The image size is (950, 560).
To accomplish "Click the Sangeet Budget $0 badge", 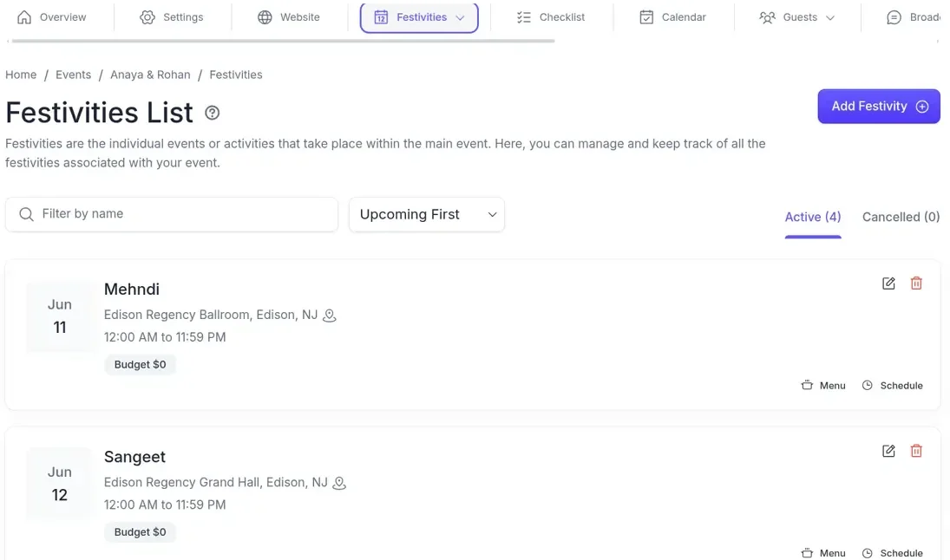I will point(140,532).
